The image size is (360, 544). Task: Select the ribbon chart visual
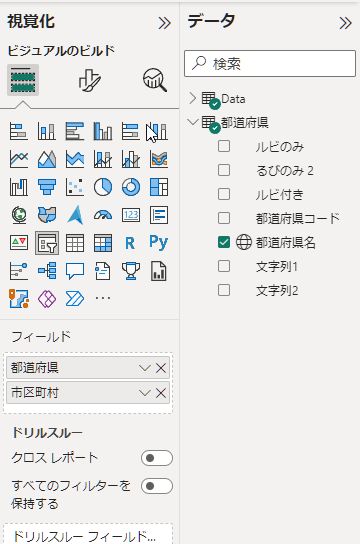point(159,159)
